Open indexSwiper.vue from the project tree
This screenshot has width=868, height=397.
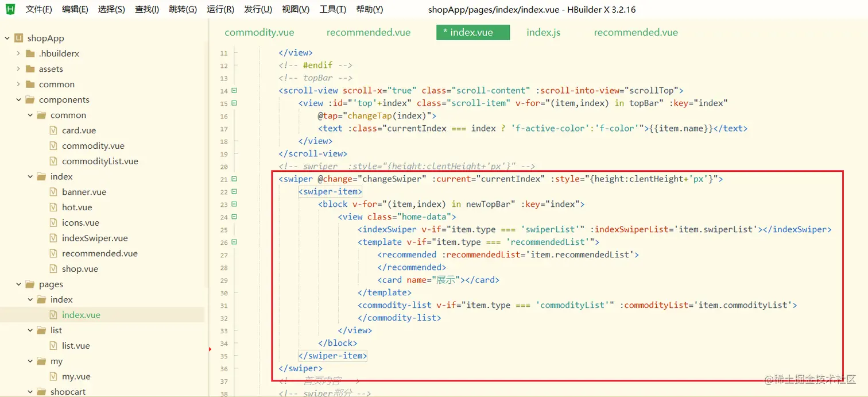click(95, 238)
